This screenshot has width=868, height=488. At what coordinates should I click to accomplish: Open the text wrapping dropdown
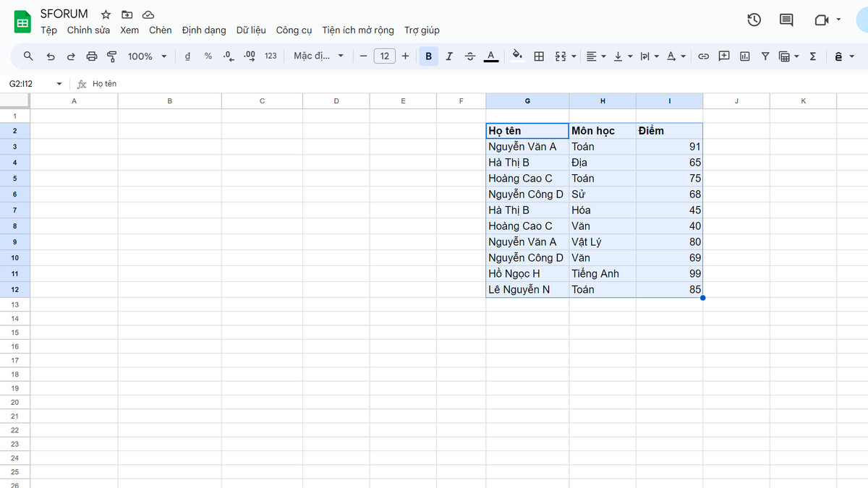pyautogui.click(x=650, y=56)
